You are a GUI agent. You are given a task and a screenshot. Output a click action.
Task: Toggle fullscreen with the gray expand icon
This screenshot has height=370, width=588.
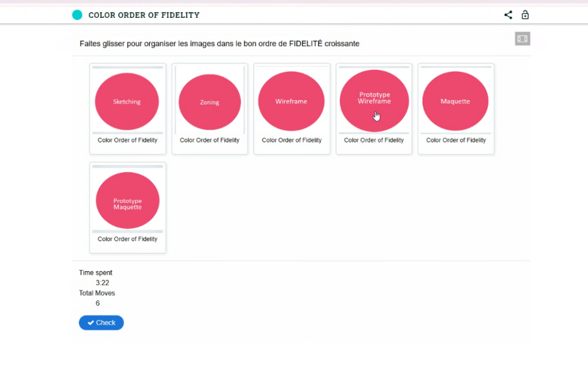522,38
